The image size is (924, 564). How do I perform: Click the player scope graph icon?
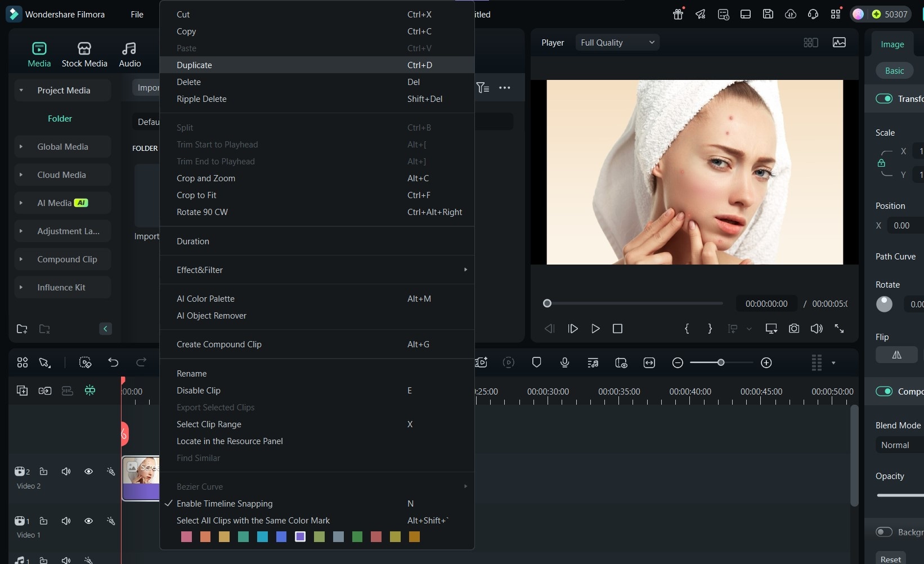point(839,42)
